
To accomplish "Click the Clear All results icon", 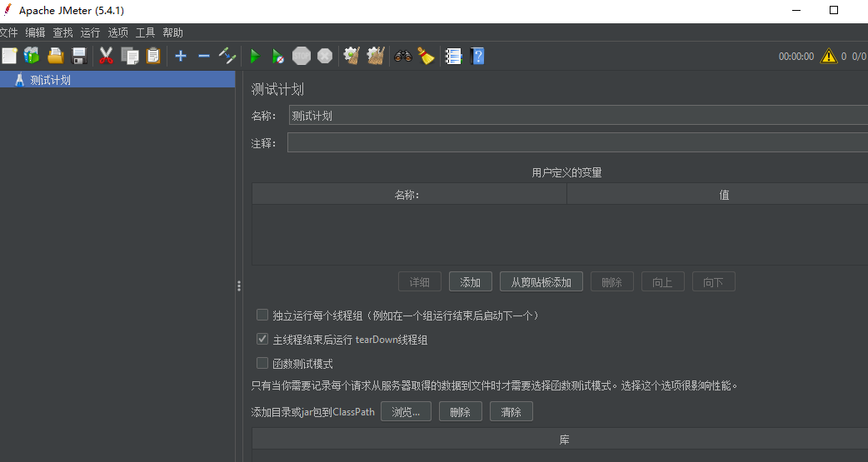I will (376, 56).
